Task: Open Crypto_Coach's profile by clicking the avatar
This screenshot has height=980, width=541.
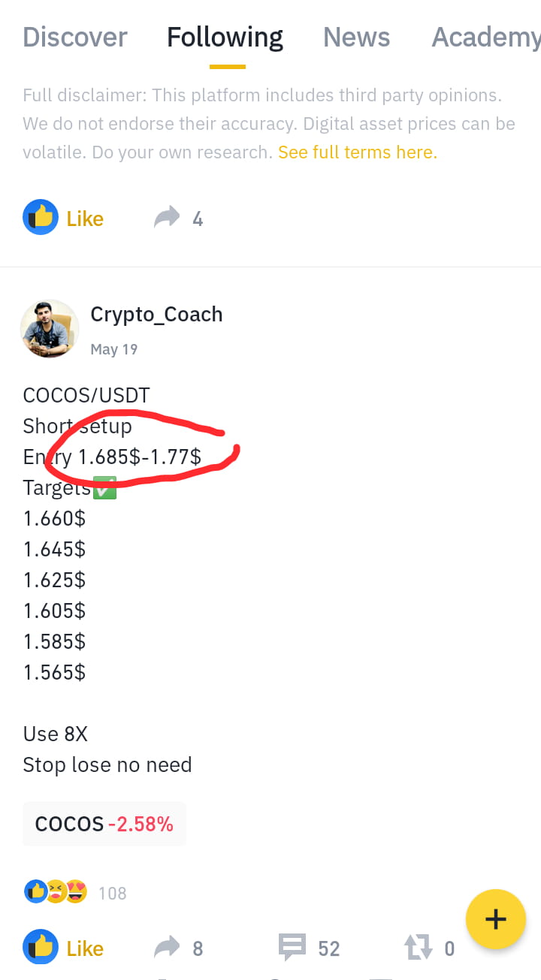Action: (49, 328)
